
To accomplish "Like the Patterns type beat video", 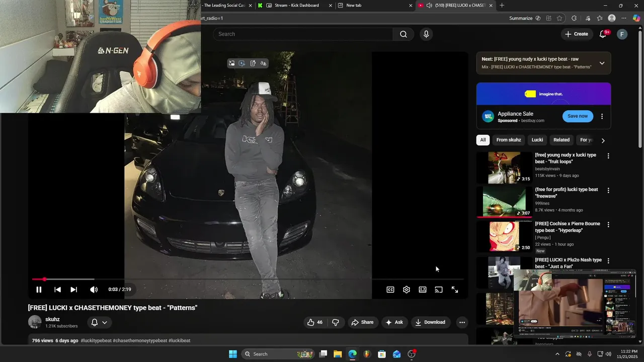I will [x=315, y=322].
